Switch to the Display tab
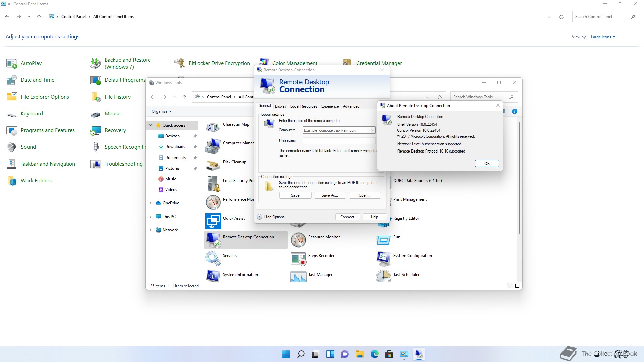 tap(280, 106)
